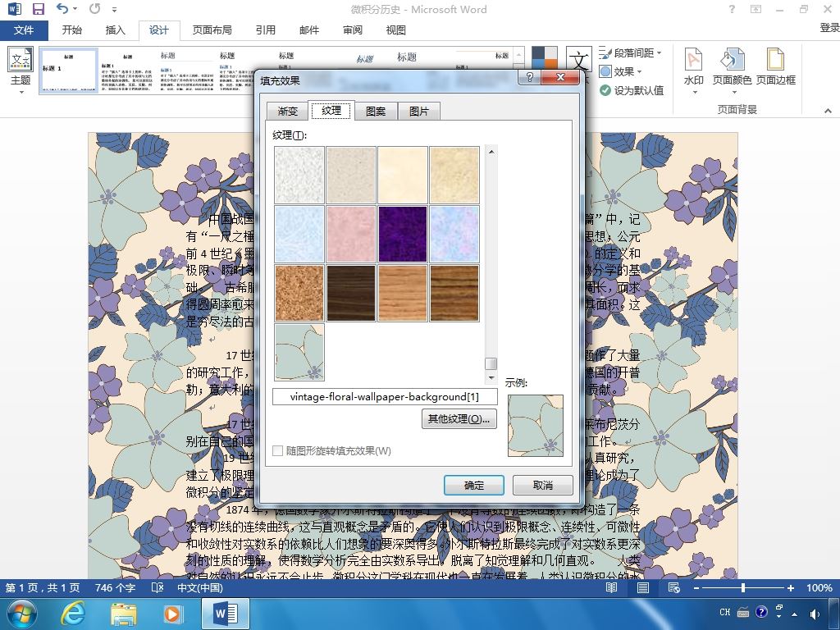Click the zoom in plus button
The width and height of the screenshot is (840, 630).
790,587
